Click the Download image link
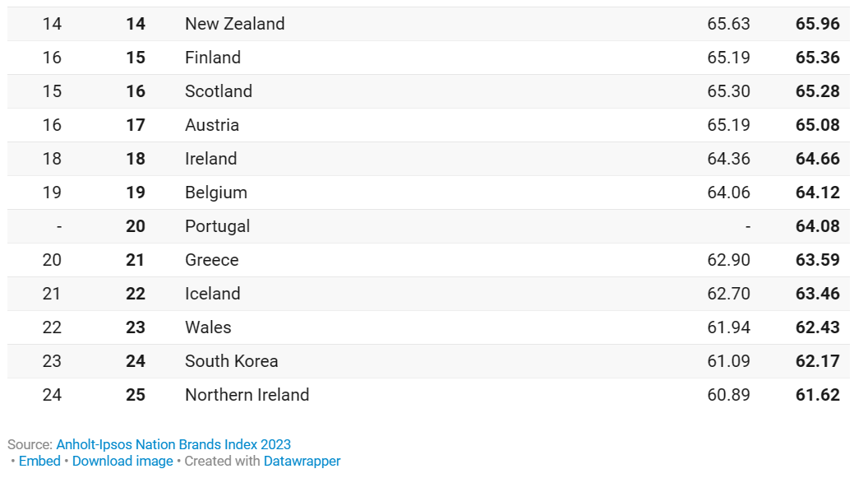 click(122, 461)
